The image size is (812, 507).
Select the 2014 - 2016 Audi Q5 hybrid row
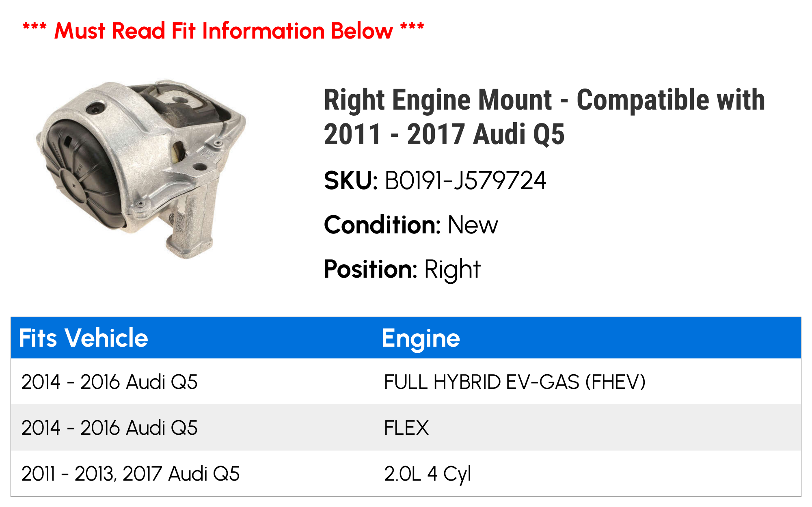pos(406,382)
